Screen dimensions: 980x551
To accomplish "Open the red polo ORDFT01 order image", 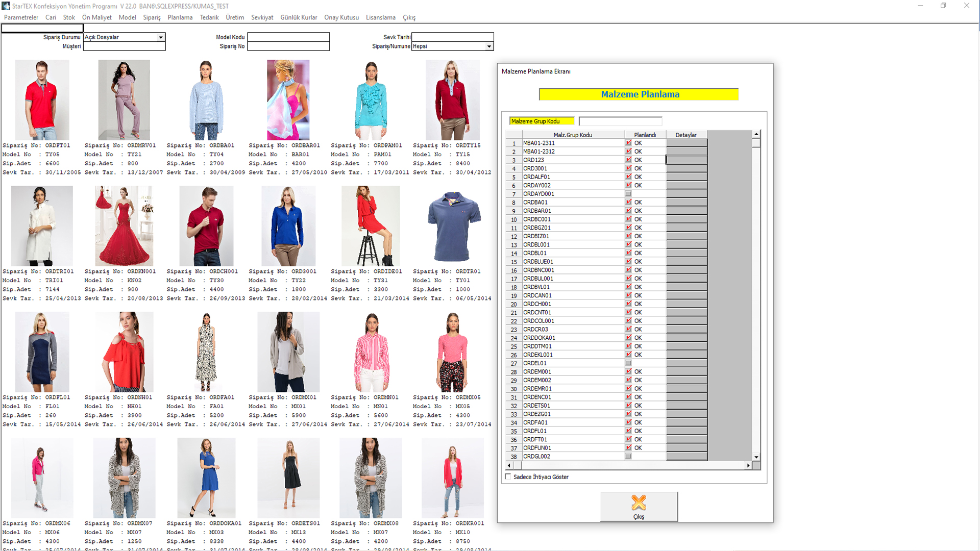I will [x=42, y=100].
